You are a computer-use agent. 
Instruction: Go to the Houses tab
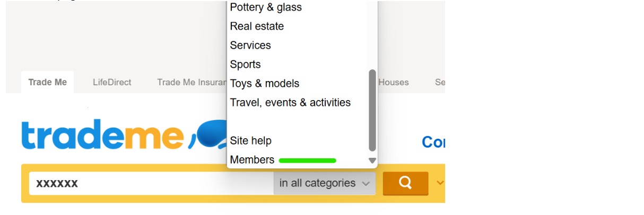point(394,82)
